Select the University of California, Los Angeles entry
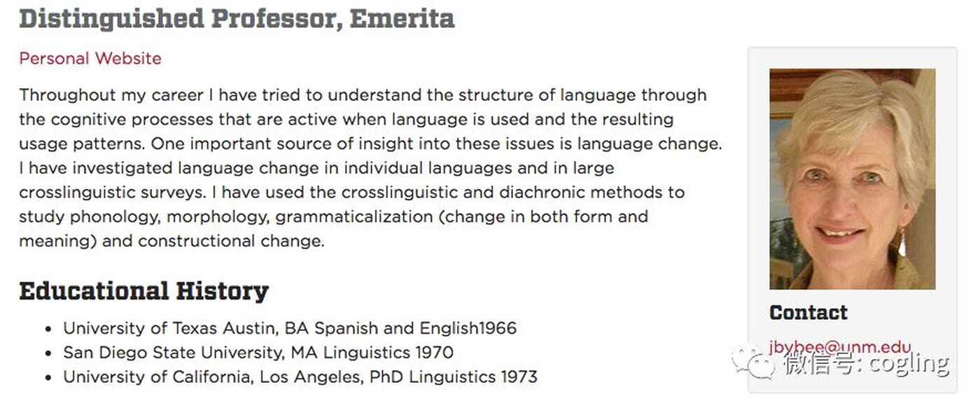This screenshot has width=980, height=408. click(300, 377)
